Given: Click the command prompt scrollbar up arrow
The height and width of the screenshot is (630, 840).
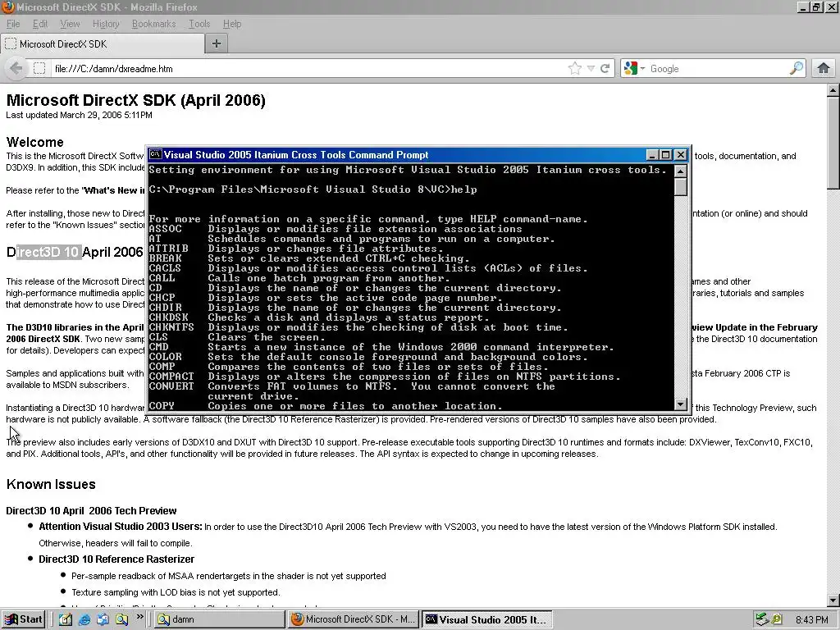Looking at the screenshot, I should 680,171.
